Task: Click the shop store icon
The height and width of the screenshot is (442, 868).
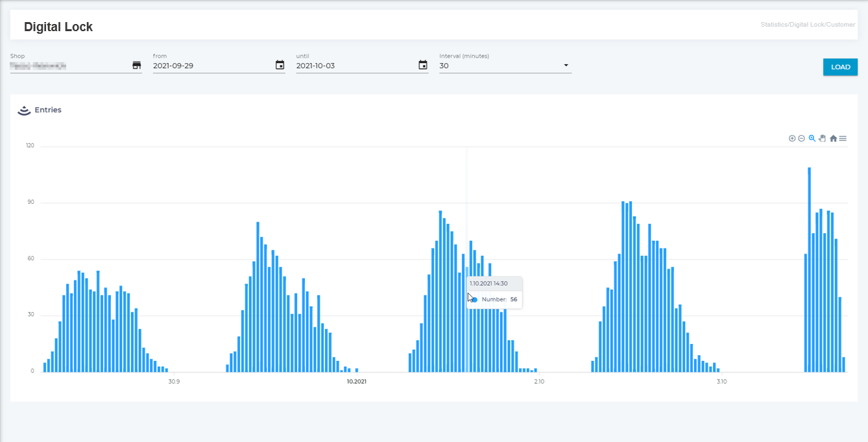Action: pyautogui.click(x=136, y=66)
